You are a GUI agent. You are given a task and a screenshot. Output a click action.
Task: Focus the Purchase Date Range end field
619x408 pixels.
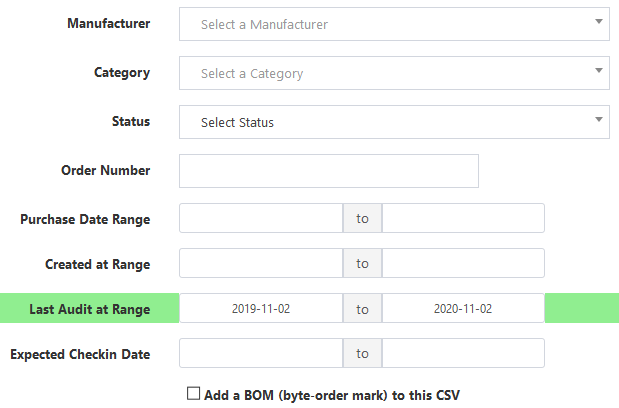[x=463, y=218]
